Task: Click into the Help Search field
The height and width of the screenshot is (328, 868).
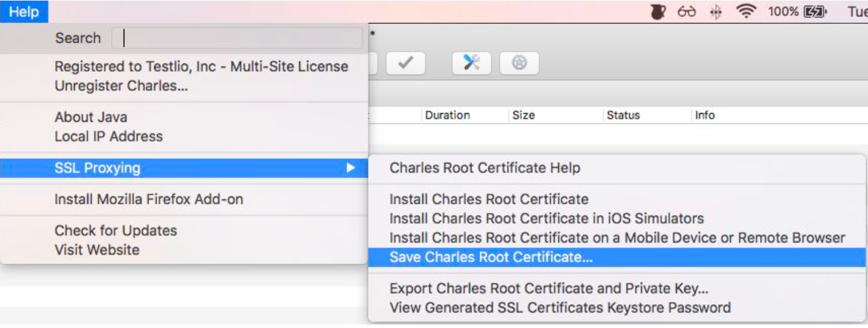Action: pos(237,38)
